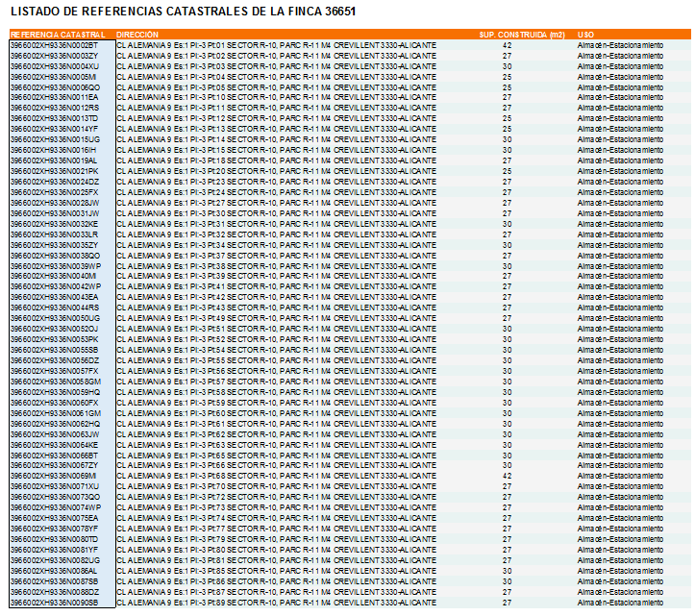695x616 pixels.
Task: Open reference 3966002XH9336N0021PK
Action: point(54,171)
